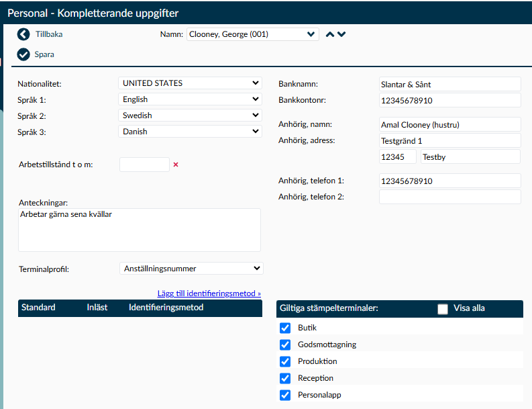532x409 pixels.
Task: Click the Identifieringsmetod column header
Action: click(x=166, y=308)
